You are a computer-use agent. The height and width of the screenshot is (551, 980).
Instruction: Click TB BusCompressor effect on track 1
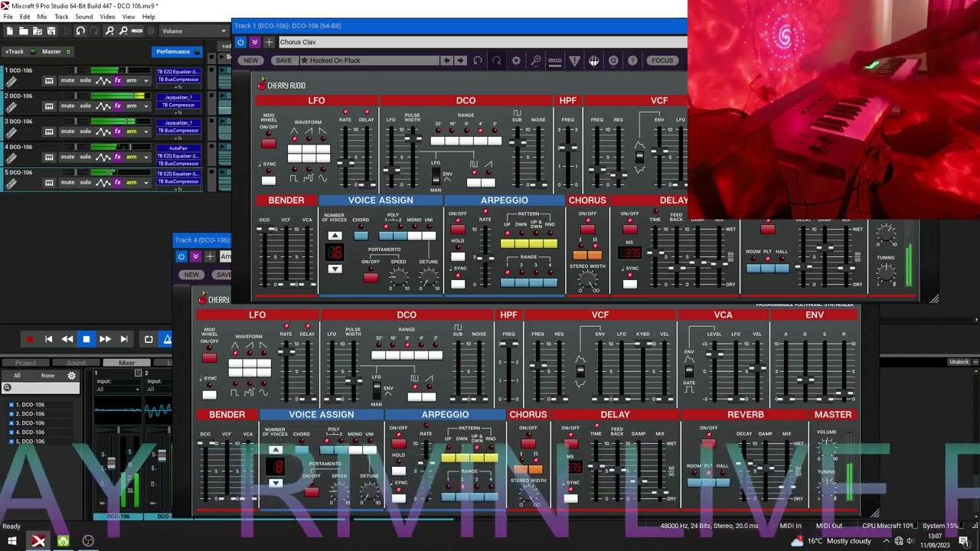pos(178,80)
